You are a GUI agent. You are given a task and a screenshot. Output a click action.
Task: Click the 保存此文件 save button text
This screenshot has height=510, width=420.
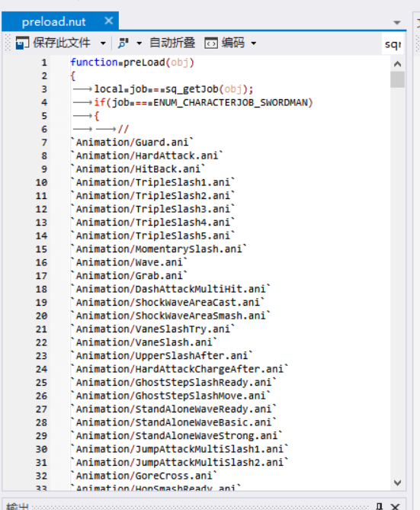click(62, 43)
